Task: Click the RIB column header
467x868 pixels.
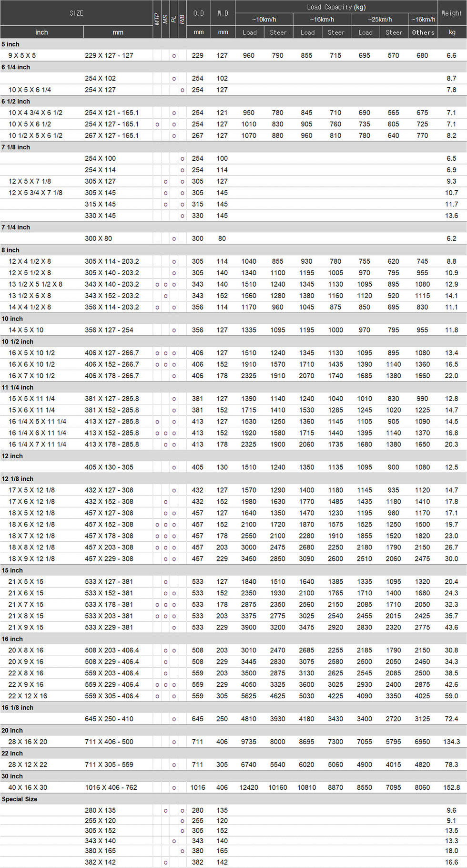Action: (x=182, y=19)
